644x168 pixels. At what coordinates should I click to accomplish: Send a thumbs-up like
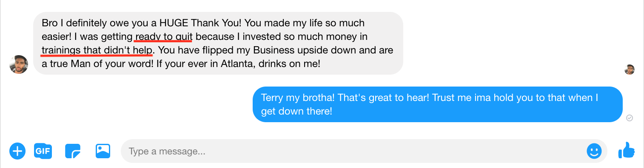626,150
